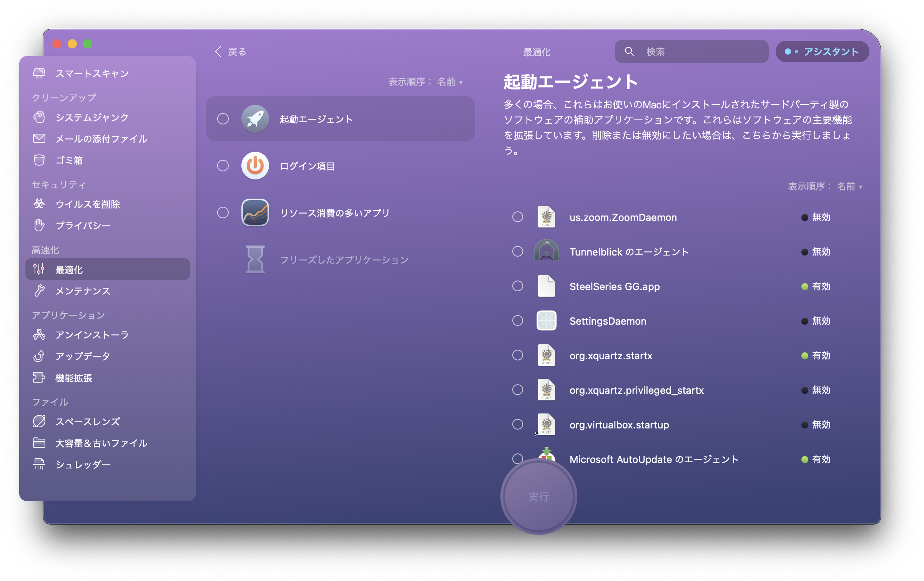Select the org.xquartz.privileged_startx row text
This screenshot has width=924, height=581.
[636, 390]
